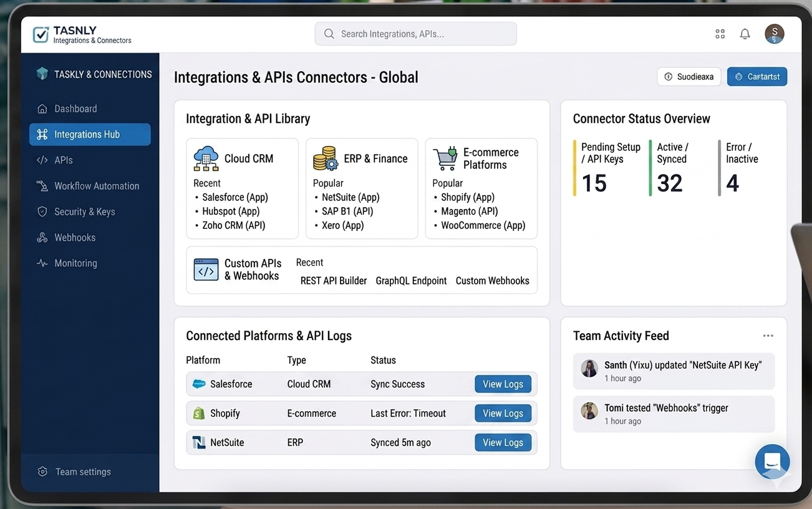Click the search magnifier icon
Viewport: 812px width, 509px height.
(329, 34)
